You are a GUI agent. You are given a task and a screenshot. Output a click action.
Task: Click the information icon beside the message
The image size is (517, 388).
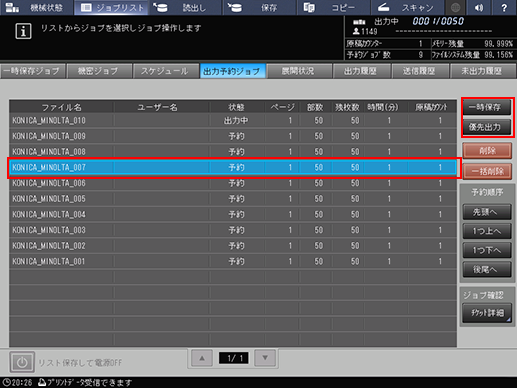tap(23, 31)
